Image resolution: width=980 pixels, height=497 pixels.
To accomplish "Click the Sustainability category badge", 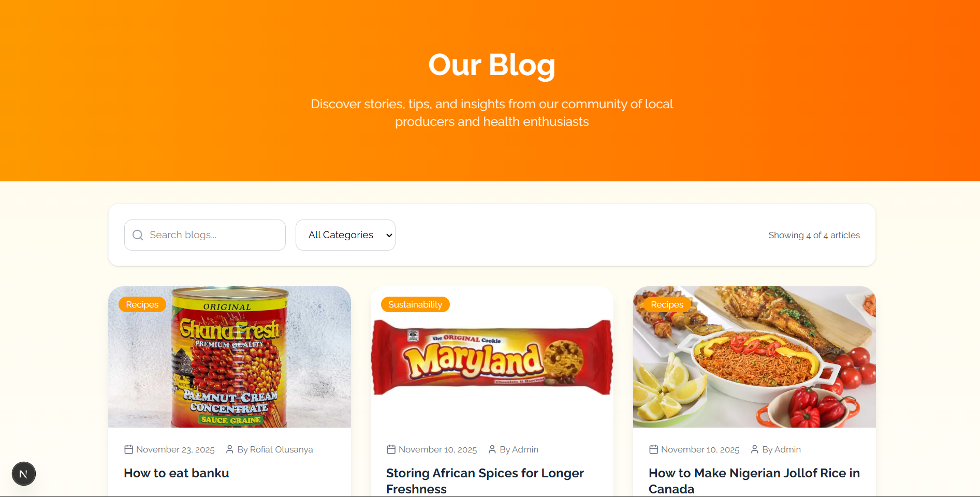I will [x=415, y=304].
